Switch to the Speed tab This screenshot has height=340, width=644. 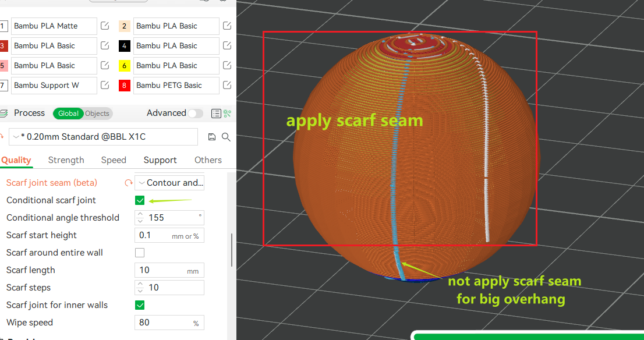pos(114,160)
